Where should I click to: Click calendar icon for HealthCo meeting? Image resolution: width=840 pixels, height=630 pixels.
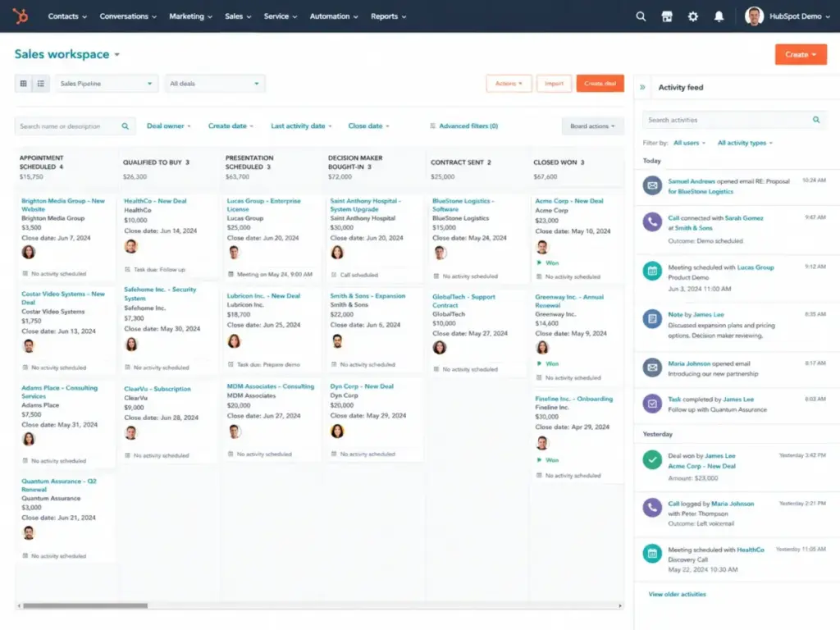[652, 554]
